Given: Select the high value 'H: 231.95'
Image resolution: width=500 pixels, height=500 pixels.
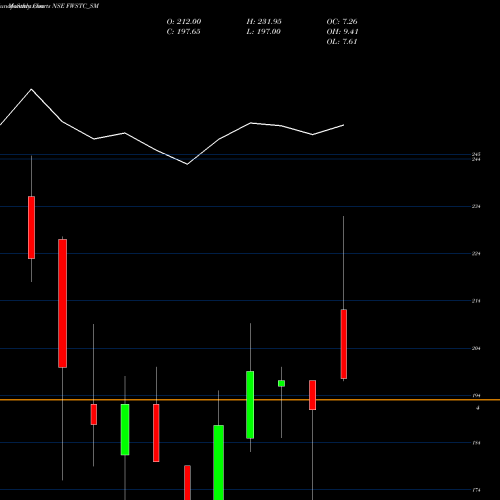Looking at the screenshot, I should [264, 22].
